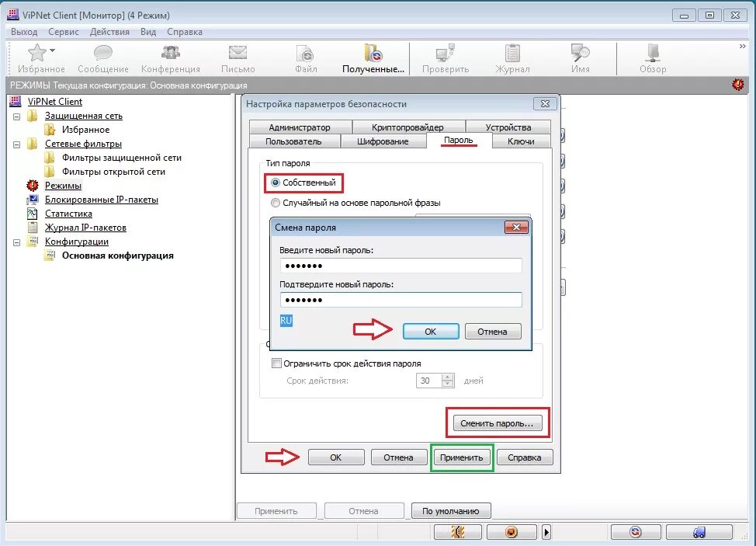
Task: Close the Смена пароля dialog
Action: (x=516, y=228)
